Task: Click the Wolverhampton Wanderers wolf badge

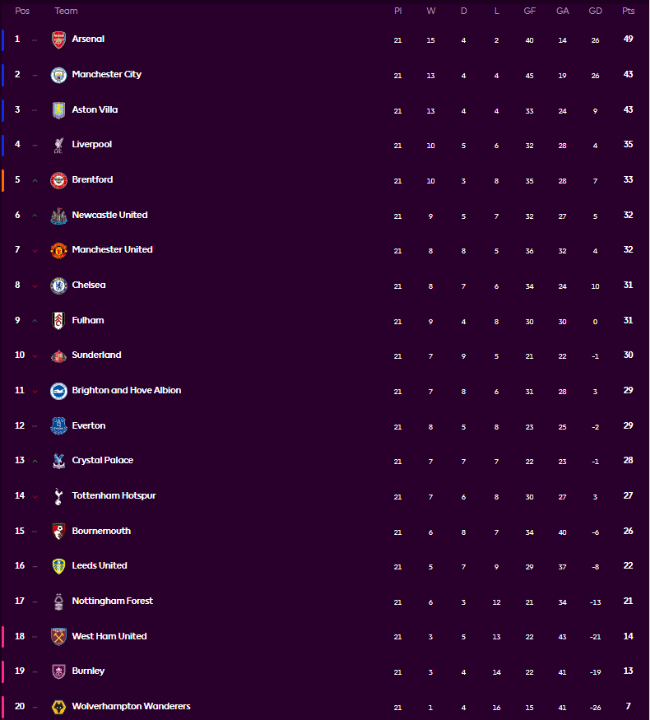Action: [x=58, y=707]
